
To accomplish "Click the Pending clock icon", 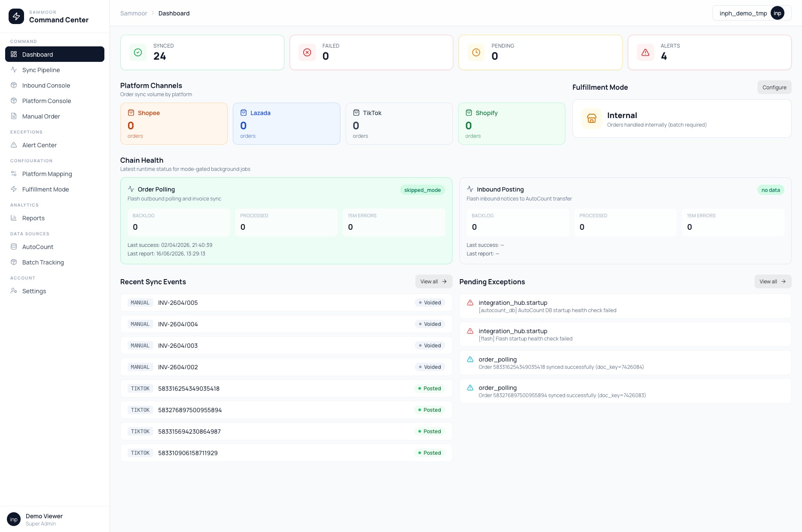I will pos(476,52).
